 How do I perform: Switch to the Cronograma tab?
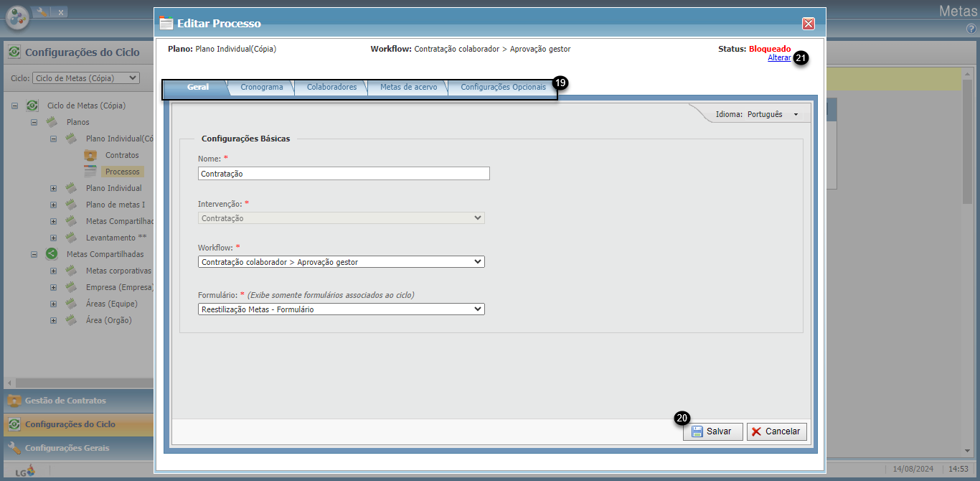coord(262,87)
